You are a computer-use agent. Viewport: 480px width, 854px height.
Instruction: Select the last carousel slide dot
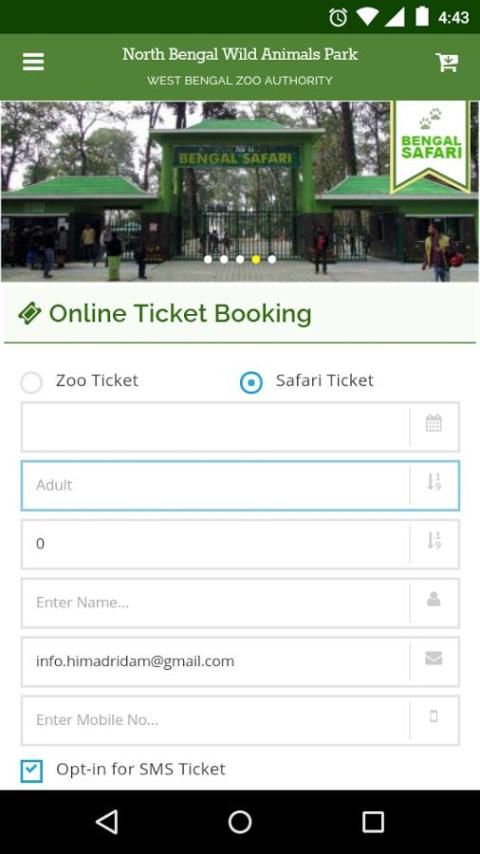[x=272, y=259]
